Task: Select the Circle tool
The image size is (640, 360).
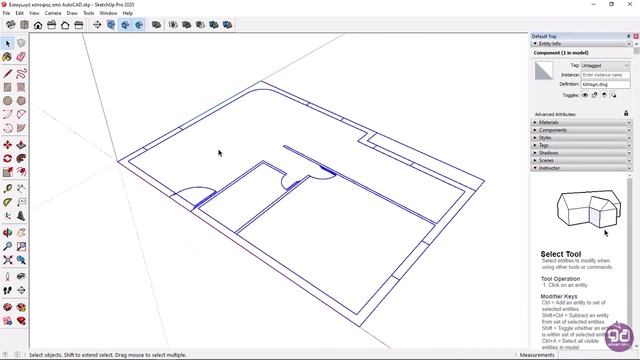Action: [x=7, y=100]
